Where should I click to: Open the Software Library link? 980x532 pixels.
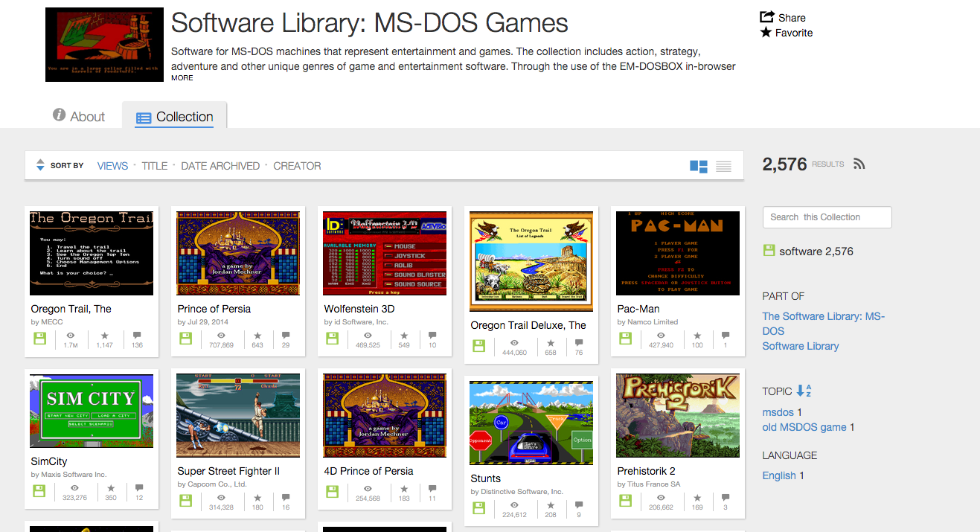800,346
